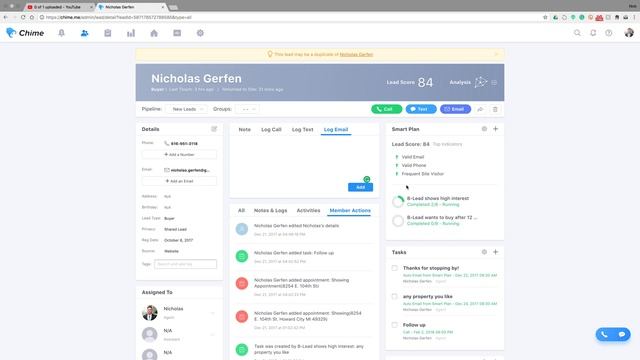Viewport: 640px width, 360px height.
Task: Add a Smart Plan with plus icon
Action: 496,129
